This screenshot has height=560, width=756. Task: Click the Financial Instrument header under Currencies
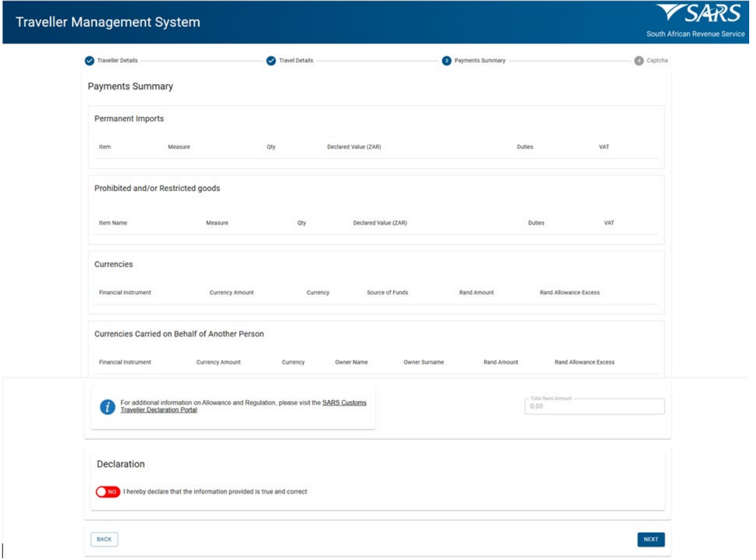click(x=125, y=293)
